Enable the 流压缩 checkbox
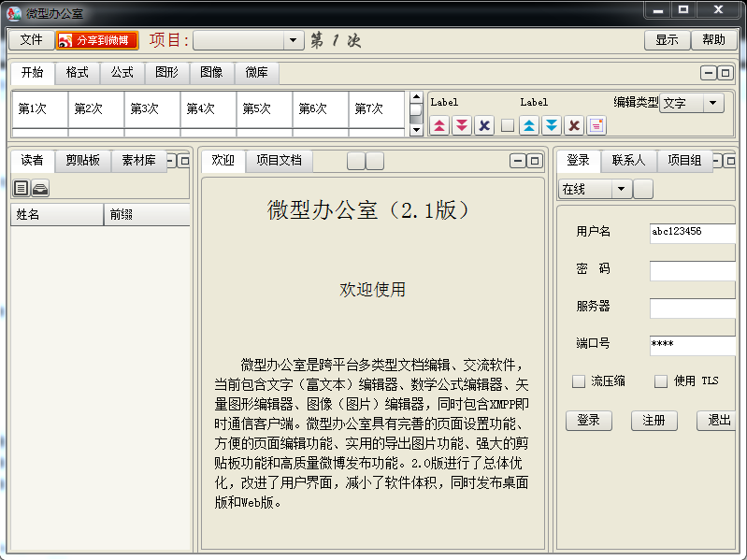The width and height of the screenshot is (747, 560). pyautogui.click(x=579, y=381)
